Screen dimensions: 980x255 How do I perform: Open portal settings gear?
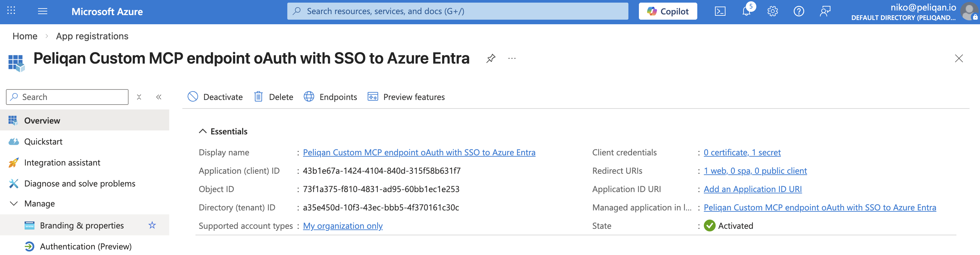pyautogui.click(x=772, y=11)
